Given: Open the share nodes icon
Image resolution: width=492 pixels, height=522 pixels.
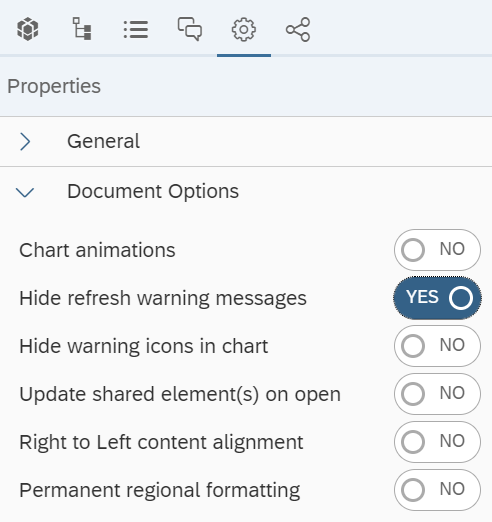Looking at the screenshot, I should (298, 30).
